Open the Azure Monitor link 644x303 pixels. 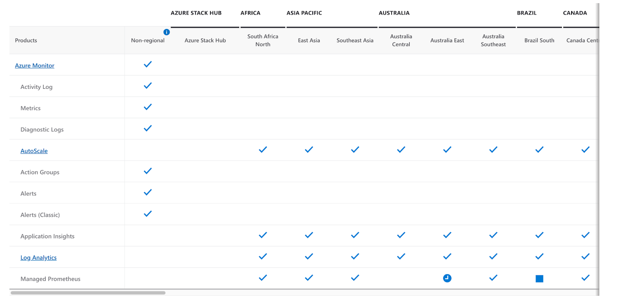[x=35, y=66]
